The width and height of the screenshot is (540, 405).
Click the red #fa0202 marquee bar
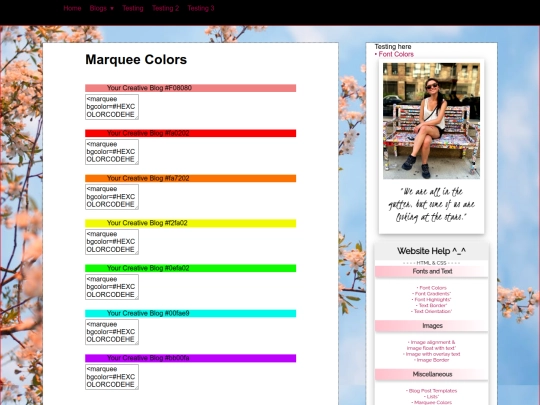tap(190, 133)
